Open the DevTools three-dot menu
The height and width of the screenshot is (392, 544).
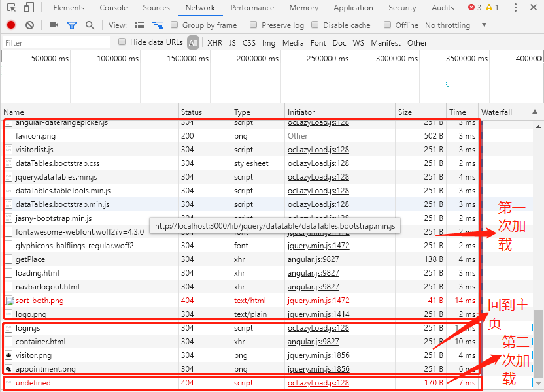tap(515, 7)
